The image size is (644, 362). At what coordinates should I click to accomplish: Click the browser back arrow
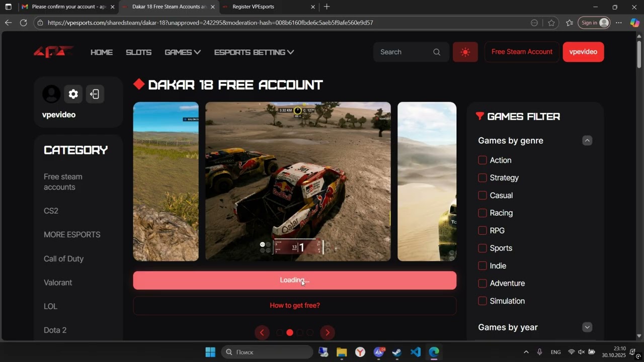point(8,23)
